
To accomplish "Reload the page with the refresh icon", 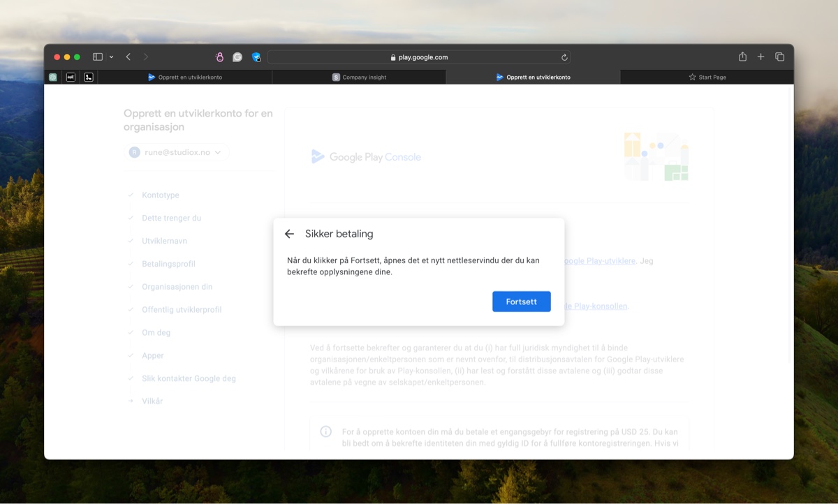I will click(564, 57).
